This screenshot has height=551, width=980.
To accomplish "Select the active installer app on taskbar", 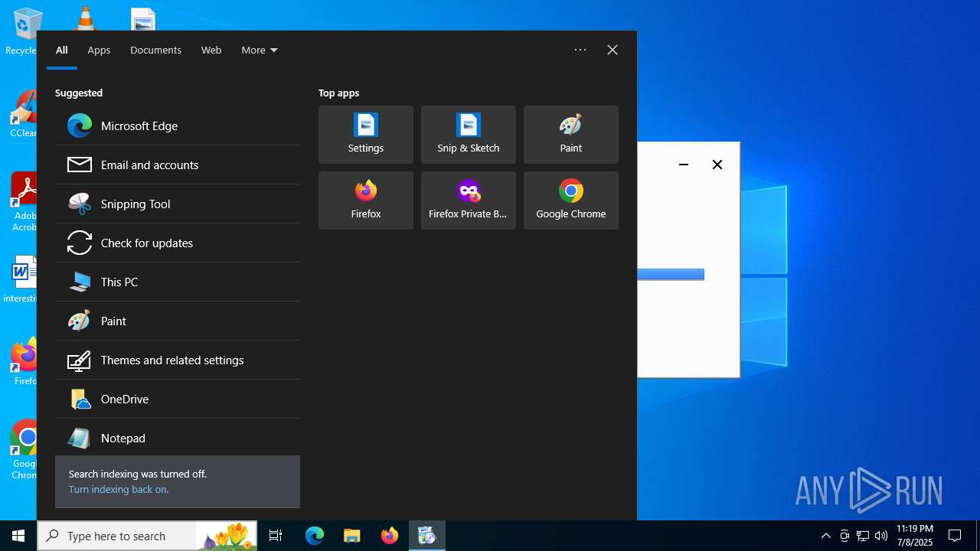I will [427, 536].
